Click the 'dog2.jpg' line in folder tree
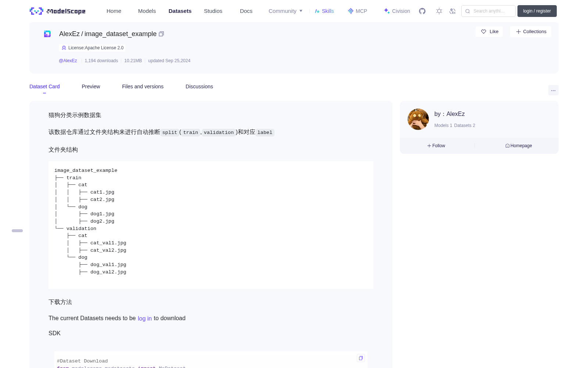Screen dimensions: 588x368 102,221
